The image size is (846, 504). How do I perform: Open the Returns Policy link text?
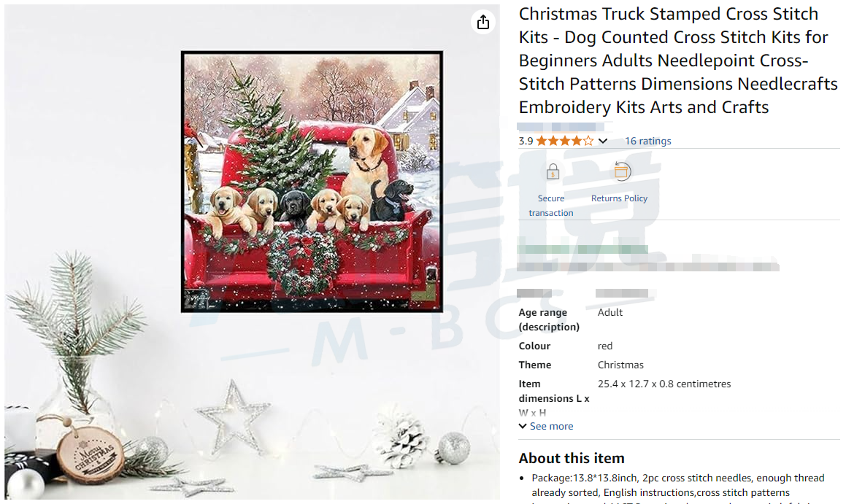pos(619,198)
